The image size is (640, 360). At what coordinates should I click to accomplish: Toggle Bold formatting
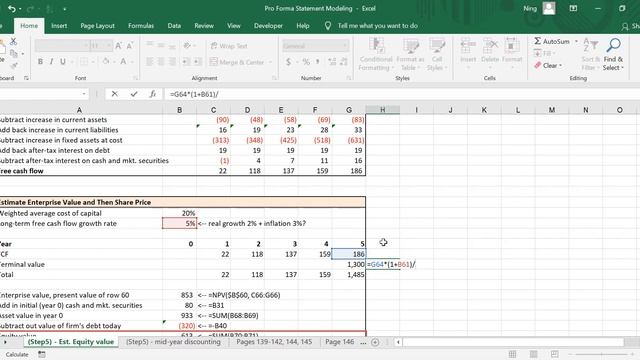click(x=40, y=62)
